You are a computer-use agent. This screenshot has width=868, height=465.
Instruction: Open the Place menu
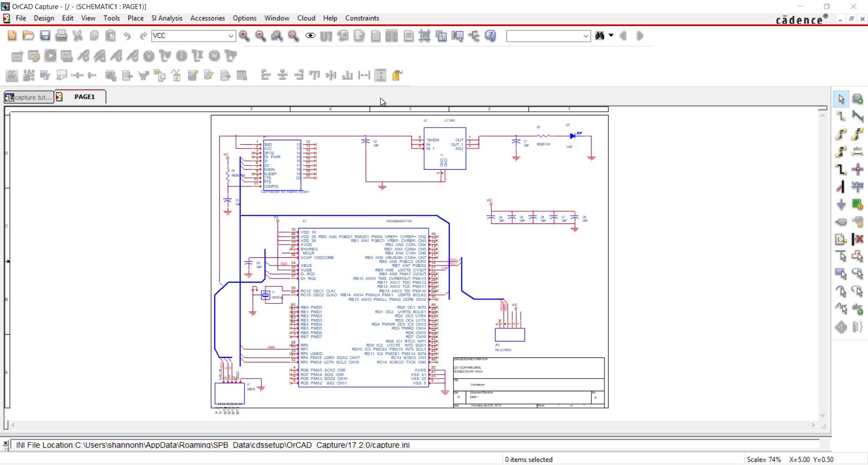[x=135, y=18]
